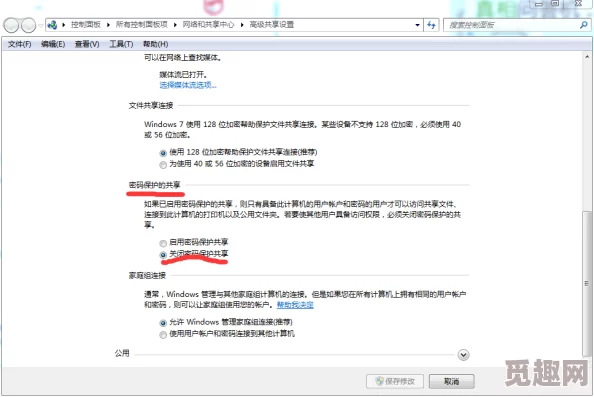Open 网络和共享中心 breadcrumb segment

(x=208, y=25)
